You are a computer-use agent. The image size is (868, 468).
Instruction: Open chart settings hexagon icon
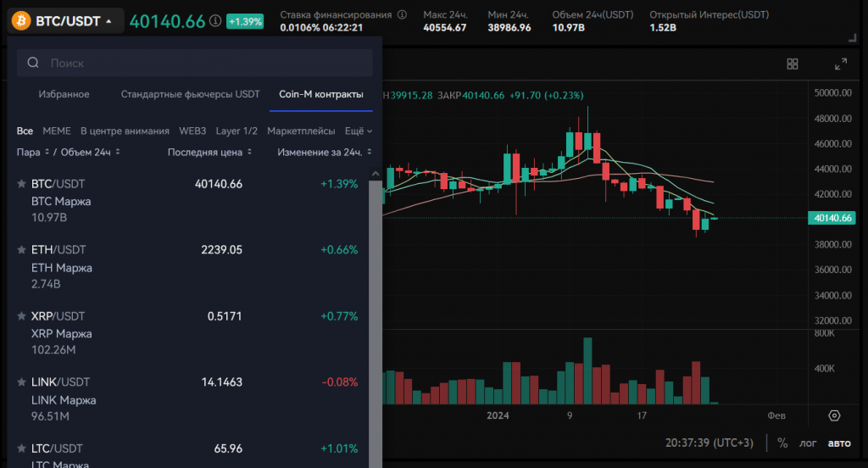835,415
